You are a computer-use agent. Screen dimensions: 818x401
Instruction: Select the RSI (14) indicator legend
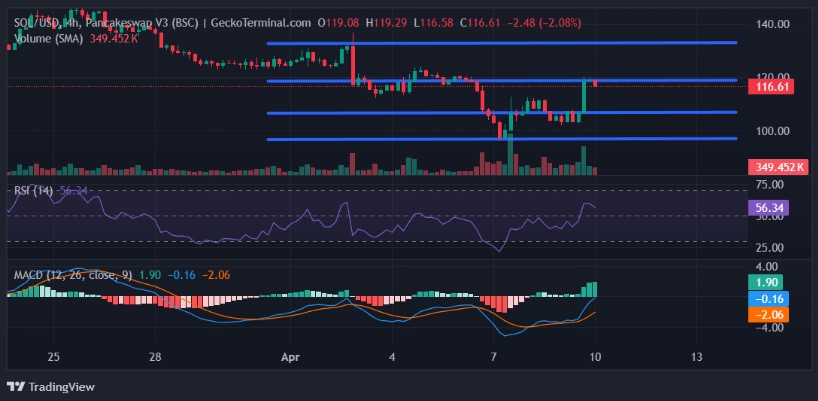point(32,190)
